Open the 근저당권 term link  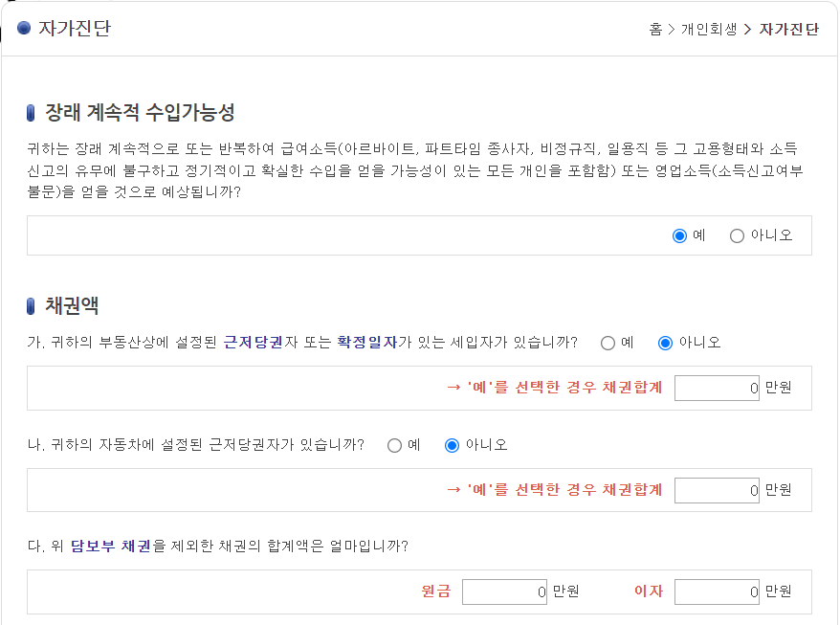[253, 342]
